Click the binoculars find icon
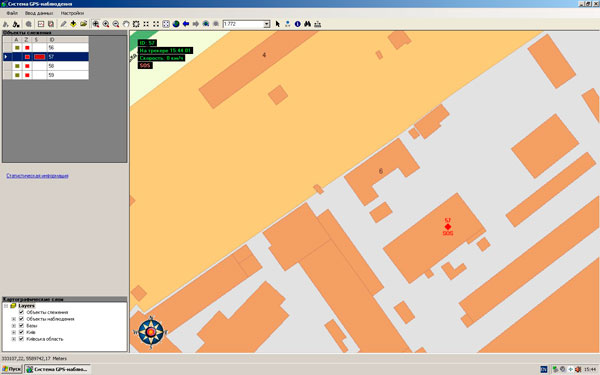Image resolution: width=600 pixels, height=375 pixels. point(308,24)
